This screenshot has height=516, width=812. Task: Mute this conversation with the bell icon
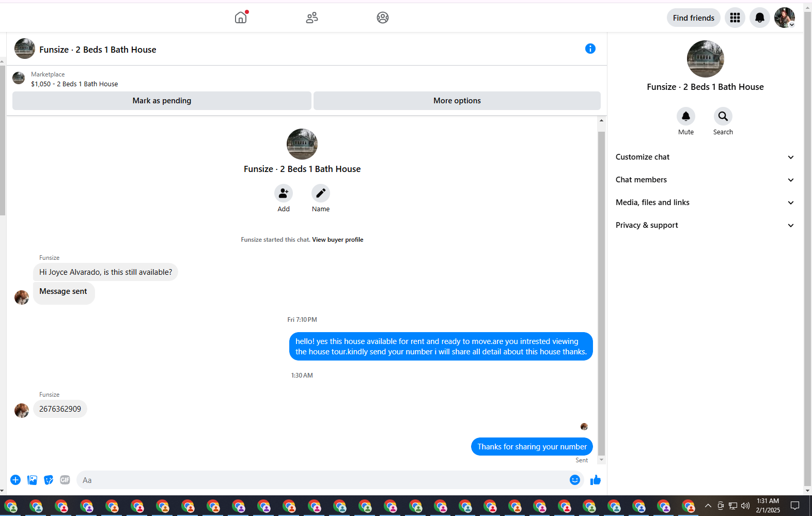[686, 116]
